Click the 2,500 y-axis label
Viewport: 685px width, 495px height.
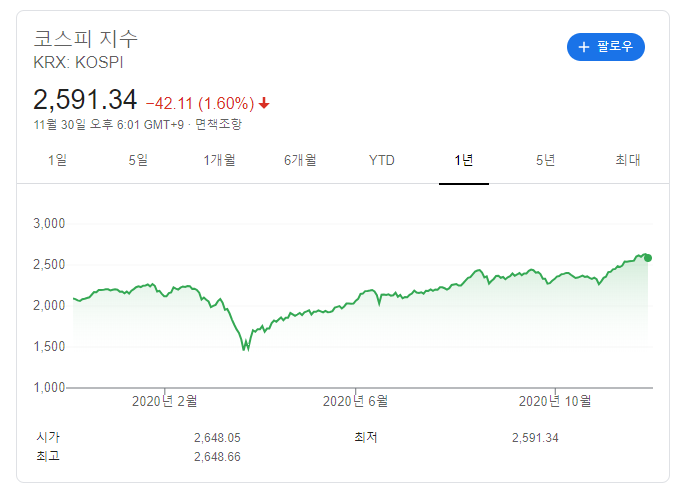click(49, 265)
